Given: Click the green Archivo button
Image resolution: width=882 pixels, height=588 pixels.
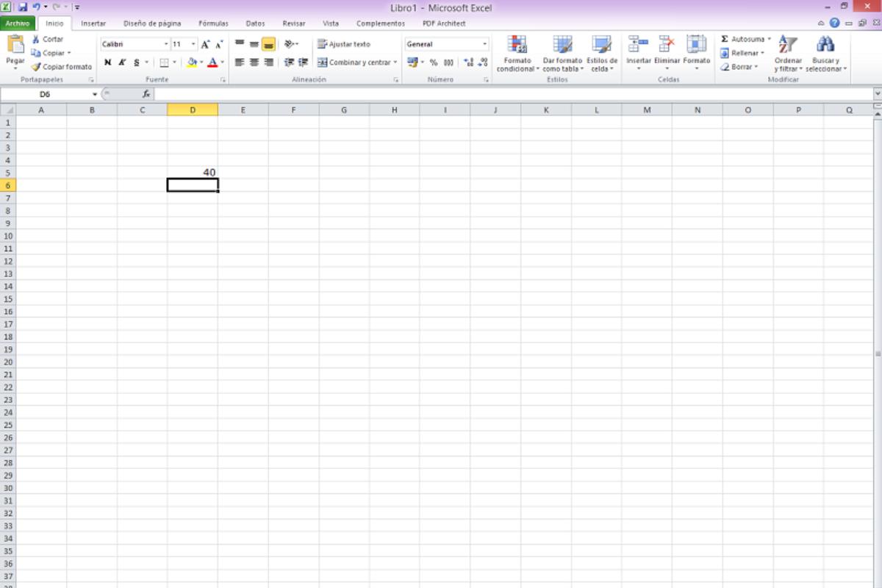Looking at the screenshot, I should [x=17, y=24].
